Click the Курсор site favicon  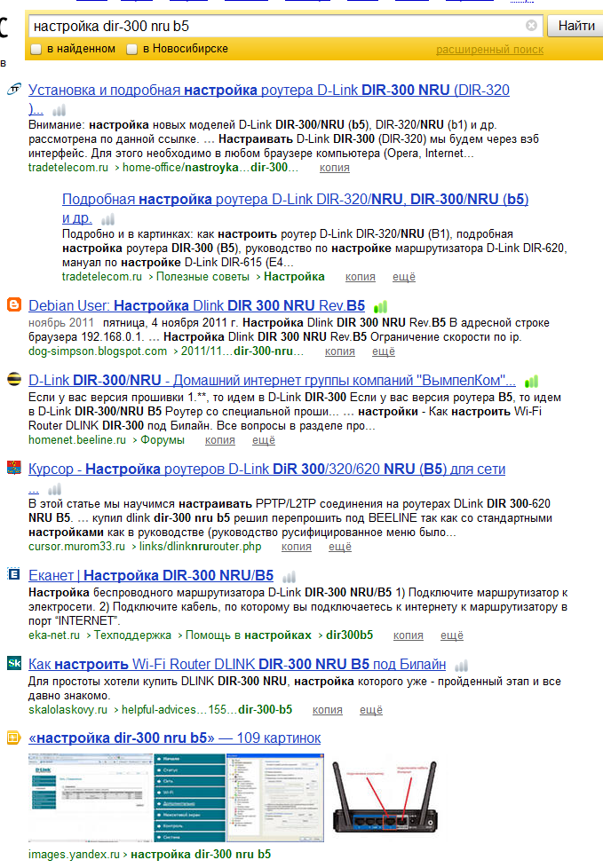[x=14, y=468]
